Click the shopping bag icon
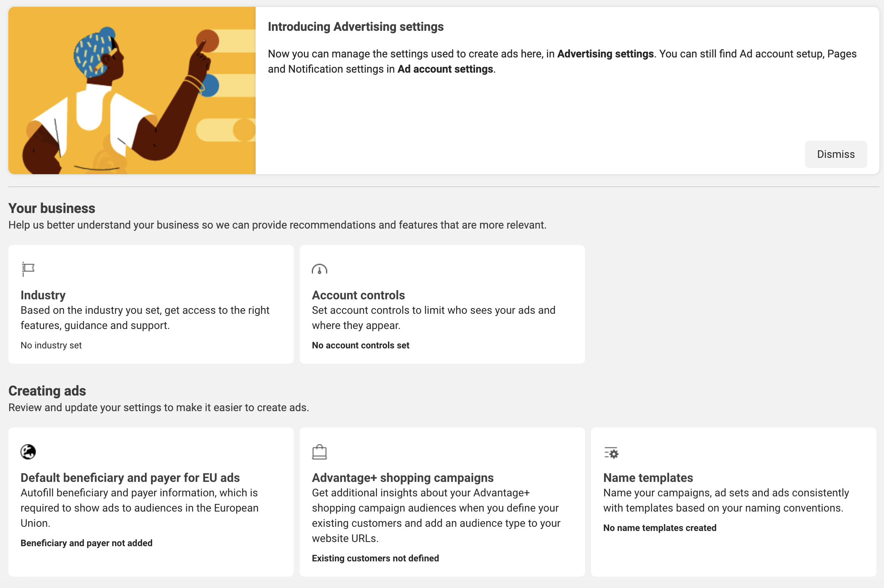This screenshot has width=884, height=588. tap(320, 452)
